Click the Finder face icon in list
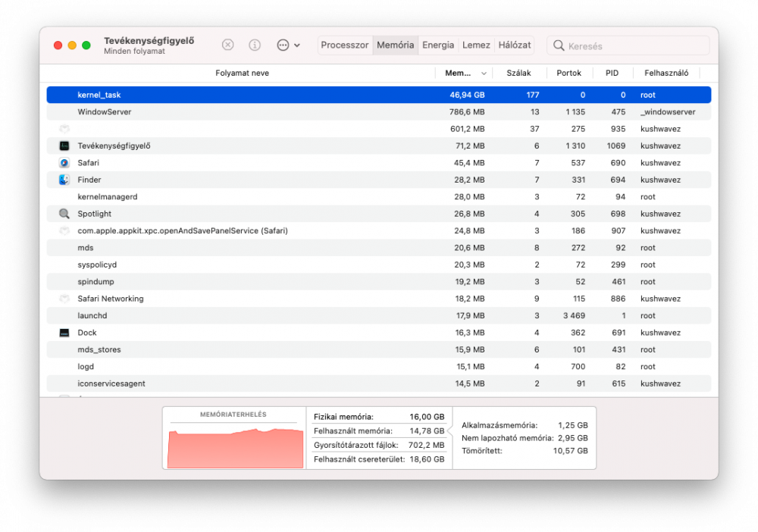This screenshot has width=758, height=532. (64, 180)
